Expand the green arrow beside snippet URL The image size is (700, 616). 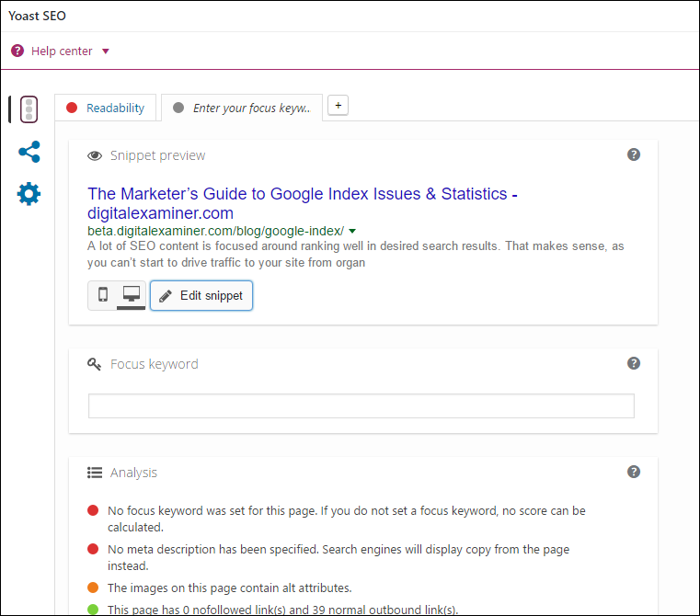point(352,231)
